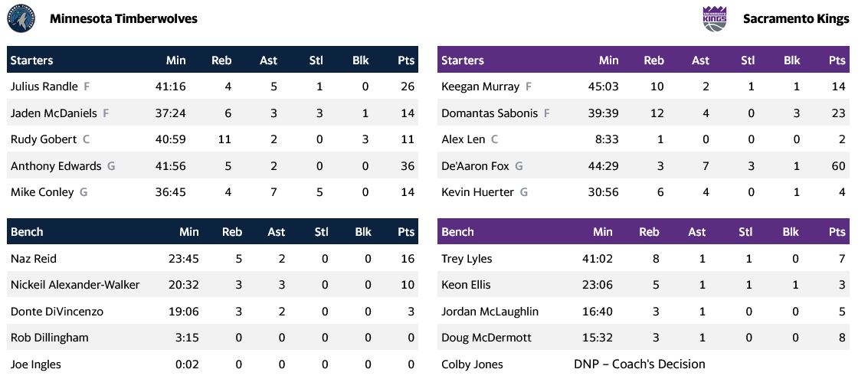The height and width of the screenshot is (379, 868).
Task: Click the Minnesota Timberwolves logo icon
Action: [21, 18]
